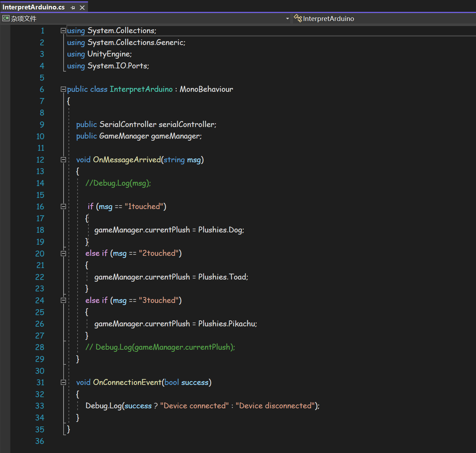This screenshot has width=476, height=453.
Task: Collapse the else if "2touched" block
Action: (63, 254)
